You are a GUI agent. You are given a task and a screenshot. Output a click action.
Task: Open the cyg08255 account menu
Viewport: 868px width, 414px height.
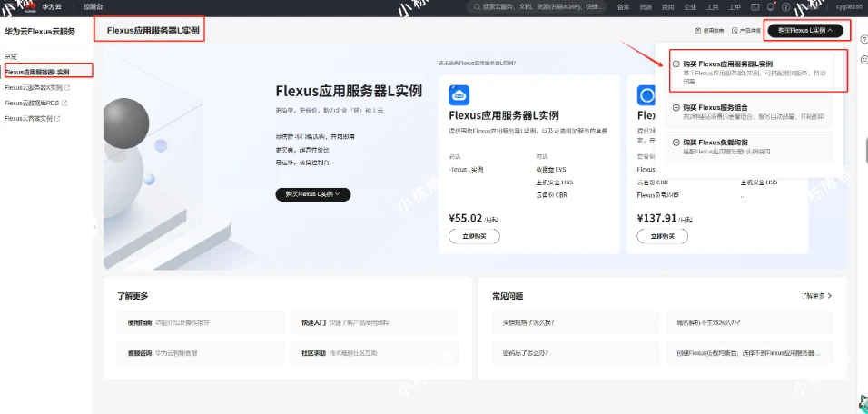849,7
